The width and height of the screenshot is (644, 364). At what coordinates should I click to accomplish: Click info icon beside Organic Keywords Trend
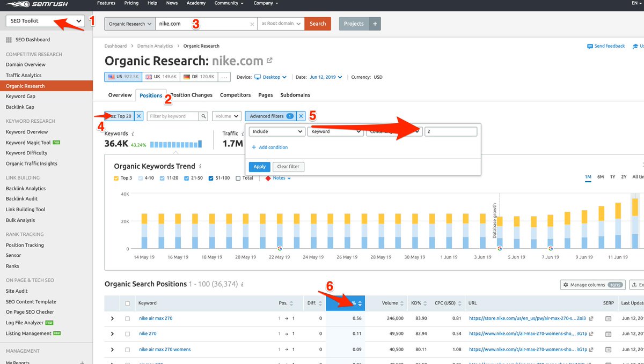click(200, 166)
